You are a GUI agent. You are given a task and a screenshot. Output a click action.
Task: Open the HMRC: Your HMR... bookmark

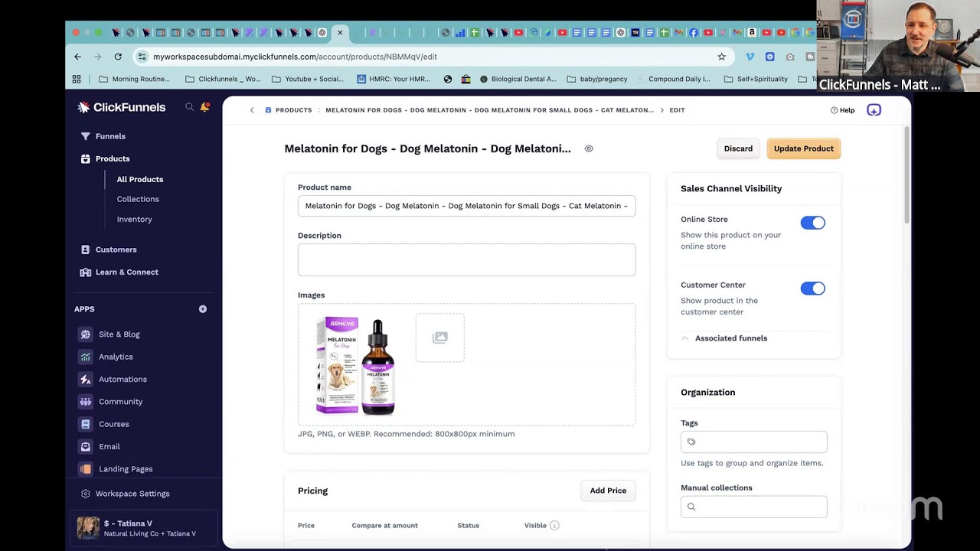[394, 79]
